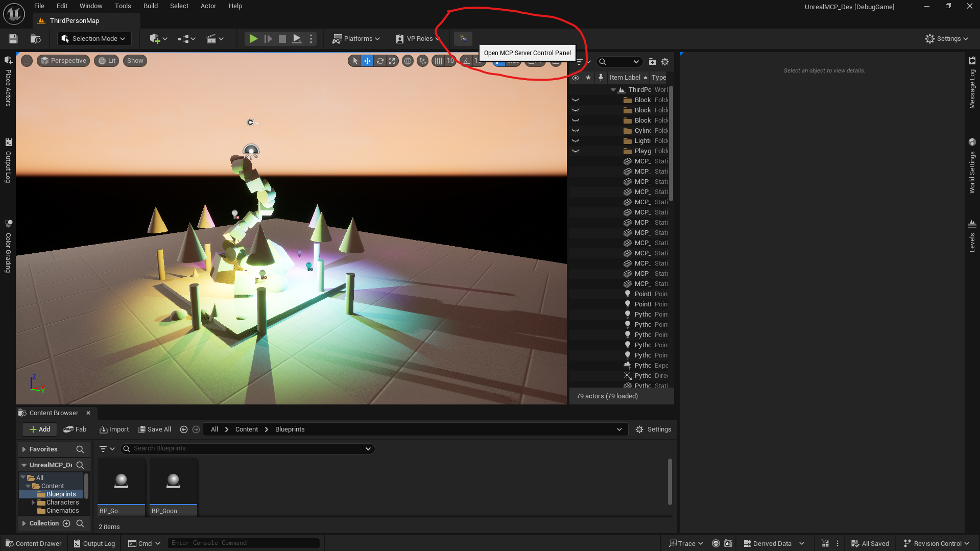Screen dimensions: 980x551
Task: Open the MCP Server Control Panel icon
Action: [x=463, y=38]
